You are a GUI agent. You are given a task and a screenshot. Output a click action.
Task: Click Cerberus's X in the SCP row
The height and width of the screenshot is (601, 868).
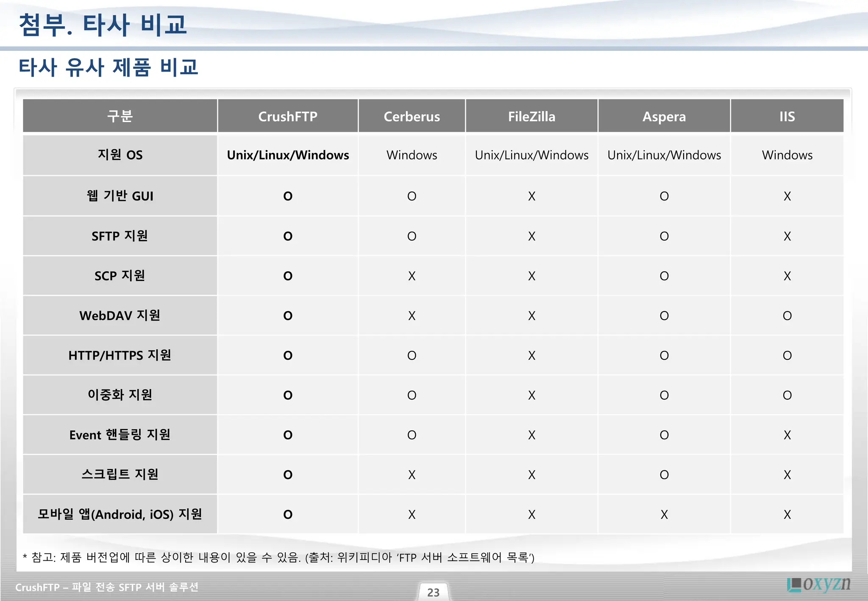point(412,276)
